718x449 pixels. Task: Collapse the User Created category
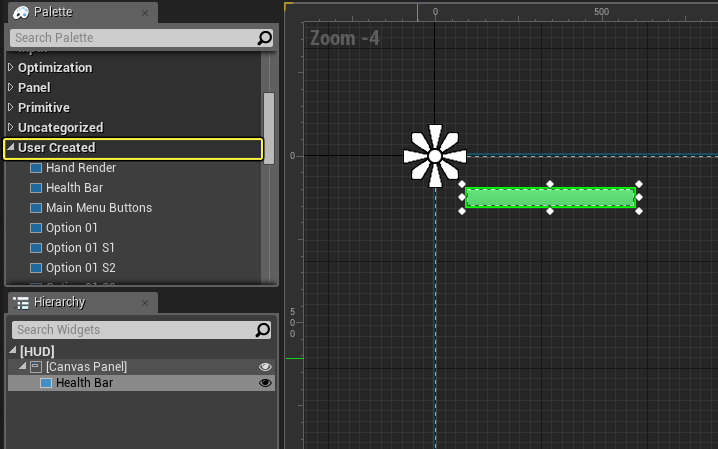(11, 147)
